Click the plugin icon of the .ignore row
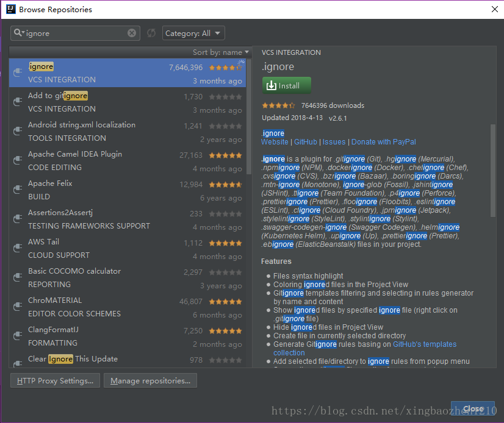The height and width of the screenshot is (423, 504). click(x=18, y=73)
